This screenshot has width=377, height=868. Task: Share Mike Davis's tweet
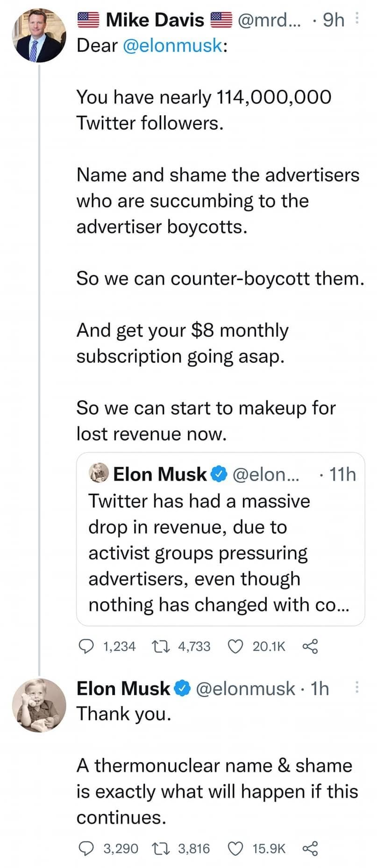click(310, 646)
